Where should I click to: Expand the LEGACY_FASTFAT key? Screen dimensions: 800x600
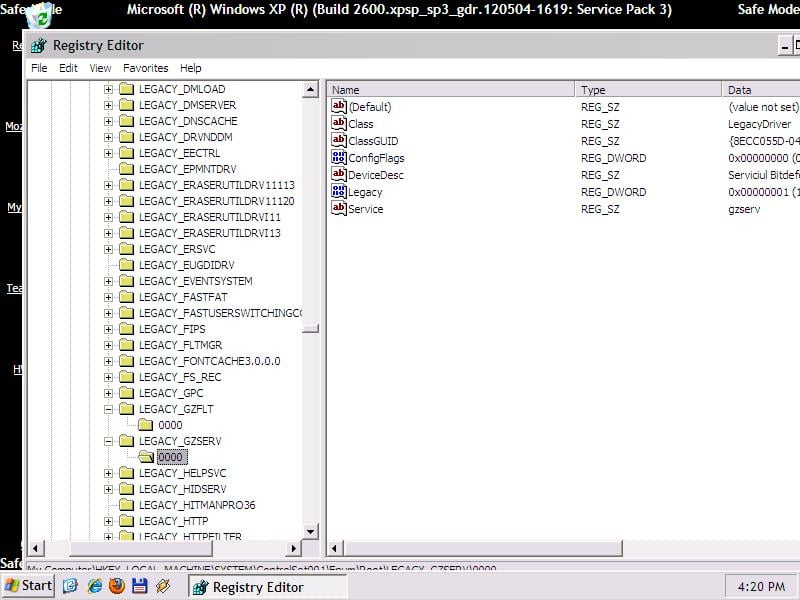tap(108, 297)
